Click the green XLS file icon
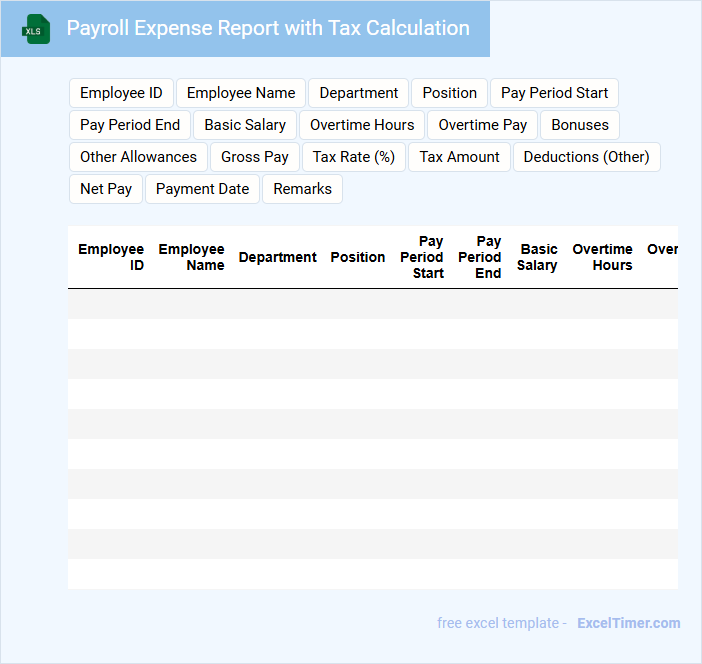 (x=36, y=29)
